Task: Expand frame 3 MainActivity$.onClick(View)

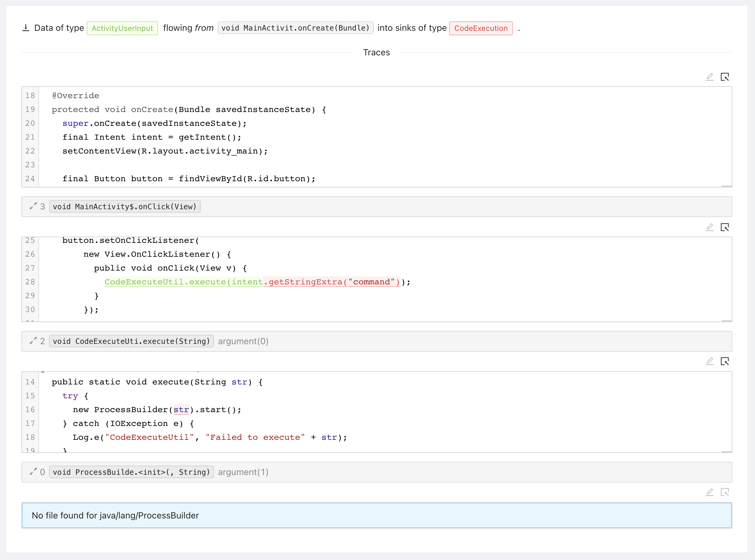Action: [33, 206]
